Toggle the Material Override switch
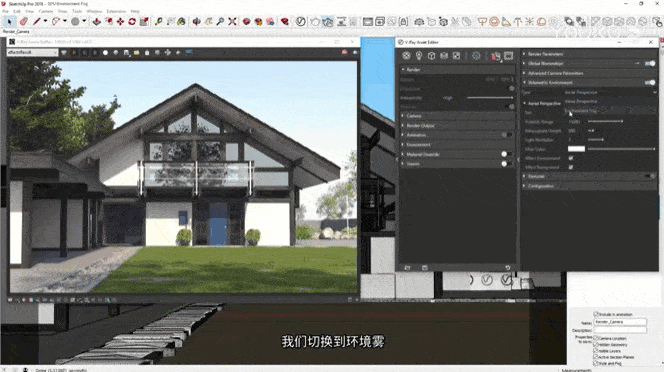 coord(506,154)
